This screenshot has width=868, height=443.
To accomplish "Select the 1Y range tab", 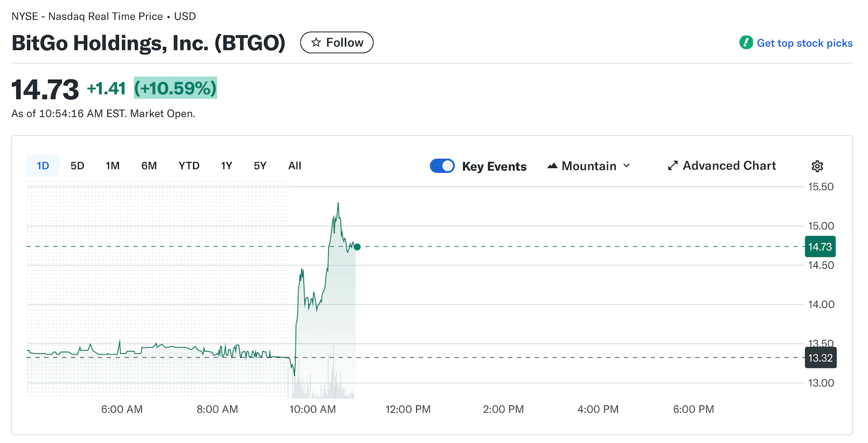I will pos(226,166).
